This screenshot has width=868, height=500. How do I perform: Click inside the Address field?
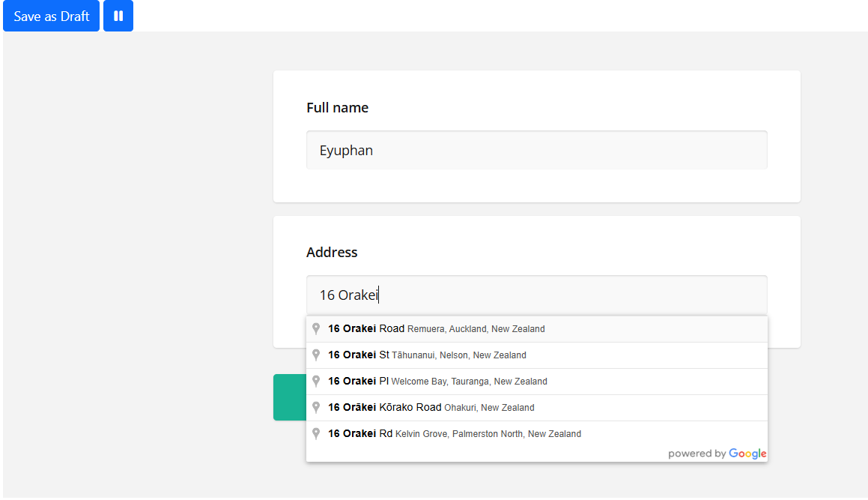click(x=536, y=295)
